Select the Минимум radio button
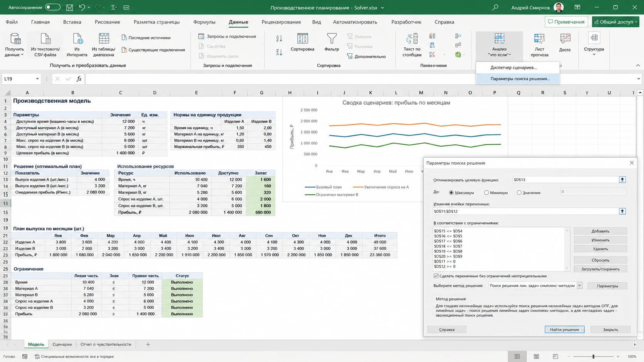Image resolution: width=644 pixels, height=362 pixels. [486, 193]
